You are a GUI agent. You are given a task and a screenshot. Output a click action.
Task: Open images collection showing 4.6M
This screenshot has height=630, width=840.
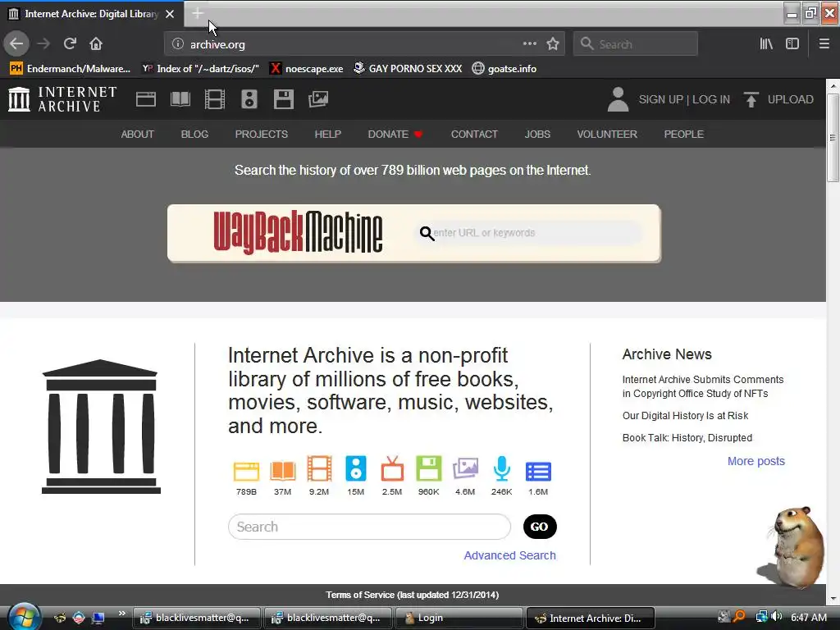point(465,476)
